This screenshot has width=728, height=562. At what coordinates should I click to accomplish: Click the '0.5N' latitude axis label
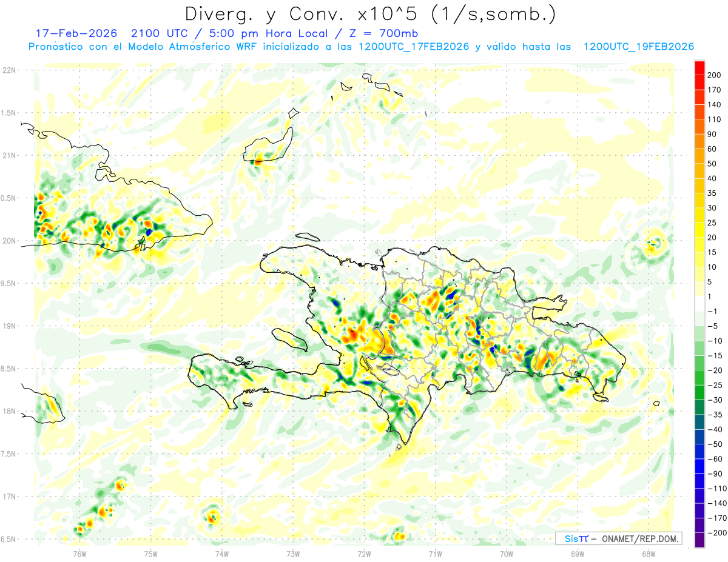point(8,198)
